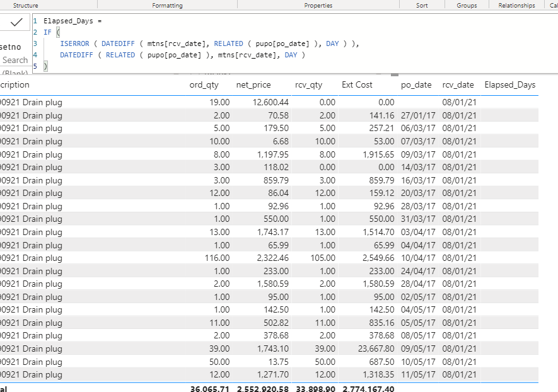Viewport: 558px width, 392px height.
Task: Sort by net_price column header
Action: pos(253,85)
